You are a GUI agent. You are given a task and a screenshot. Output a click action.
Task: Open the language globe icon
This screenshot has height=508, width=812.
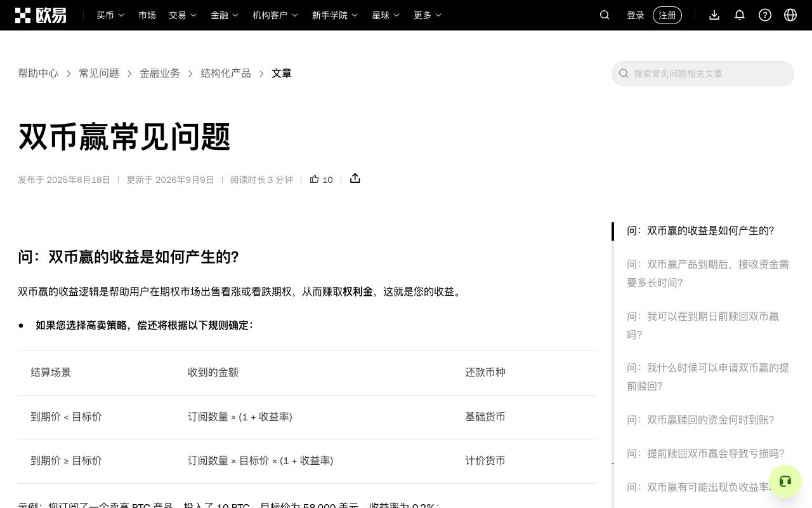(x=790, y=15)
